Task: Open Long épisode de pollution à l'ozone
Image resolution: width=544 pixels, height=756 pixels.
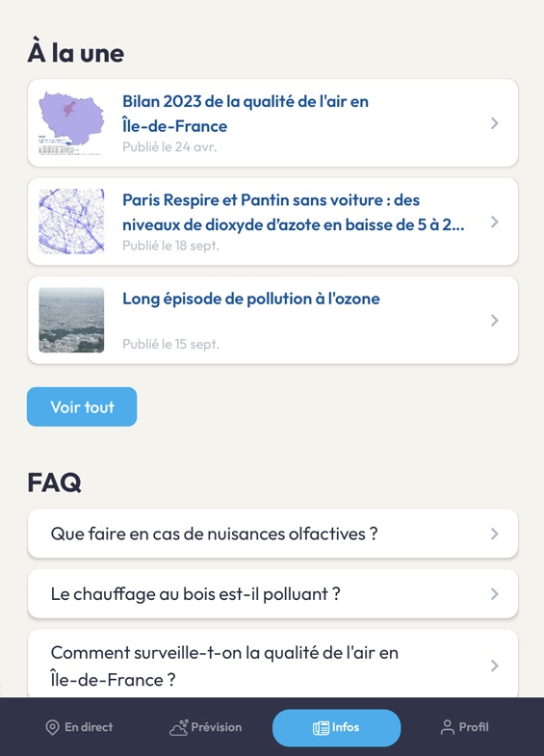Action: pos(272,320)
